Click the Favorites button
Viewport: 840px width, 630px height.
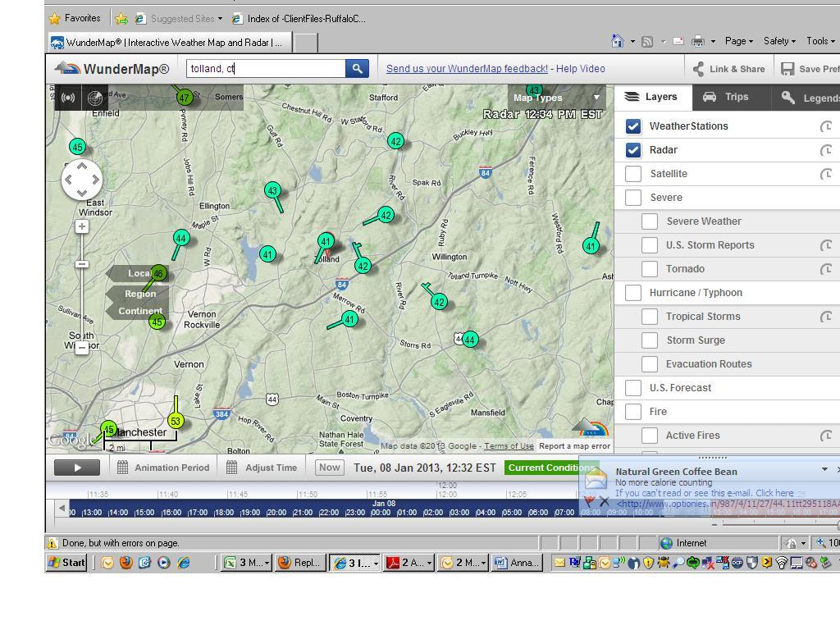pyautogui.click(x=75, y=19)
